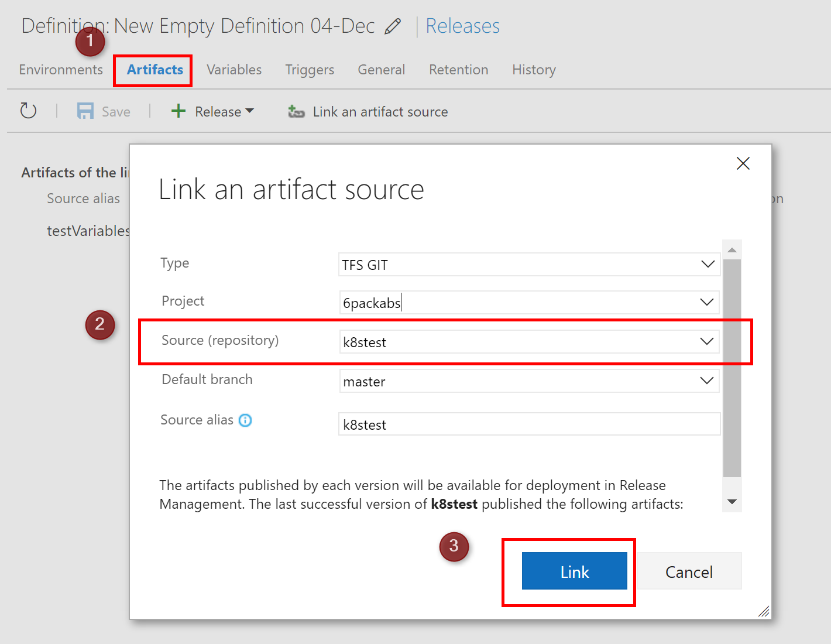
Task: Switch to the Variables tab
Action: [x=234, y=70]
